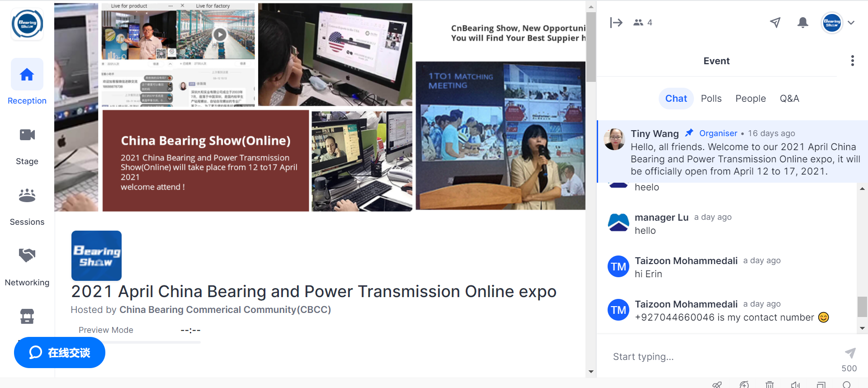
Task: Click the 1TO1 Matching Meeting image
Action: [500, 136]
